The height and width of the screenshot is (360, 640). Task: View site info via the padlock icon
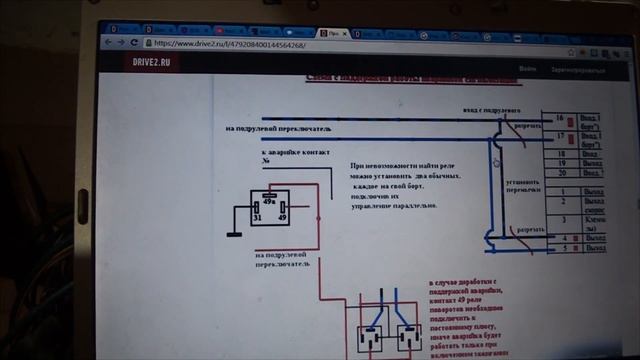149,43
